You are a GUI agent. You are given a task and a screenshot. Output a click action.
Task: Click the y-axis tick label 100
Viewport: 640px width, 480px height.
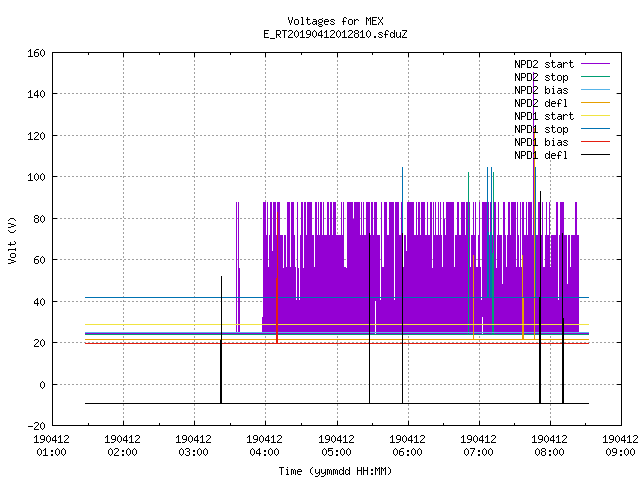(x=36, y=177)
